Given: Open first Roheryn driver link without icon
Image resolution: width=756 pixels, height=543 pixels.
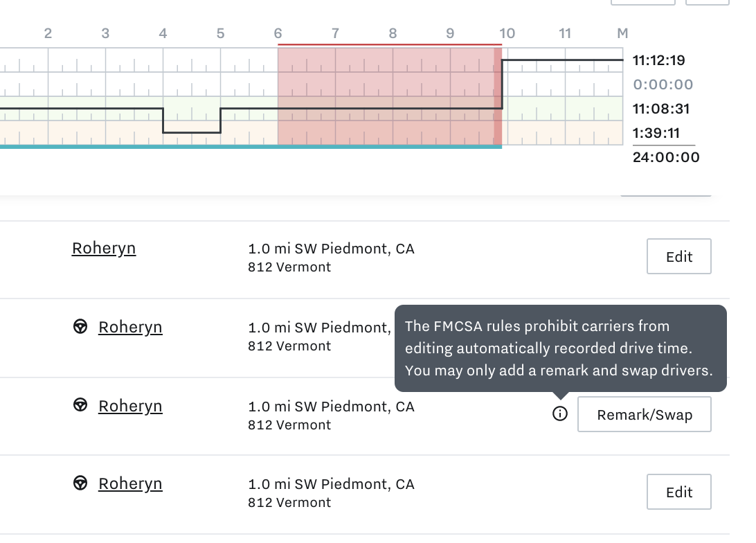Looking at the screenshot, I should coord(104,249).
